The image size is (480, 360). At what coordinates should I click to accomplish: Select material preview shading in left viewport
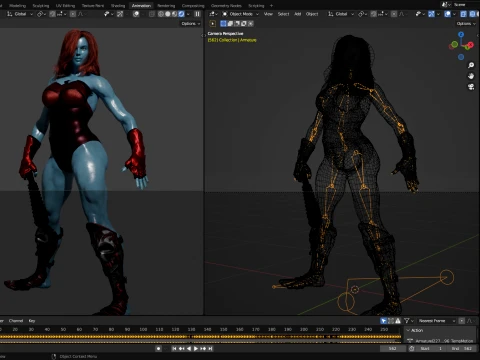(x=174, y=14)
